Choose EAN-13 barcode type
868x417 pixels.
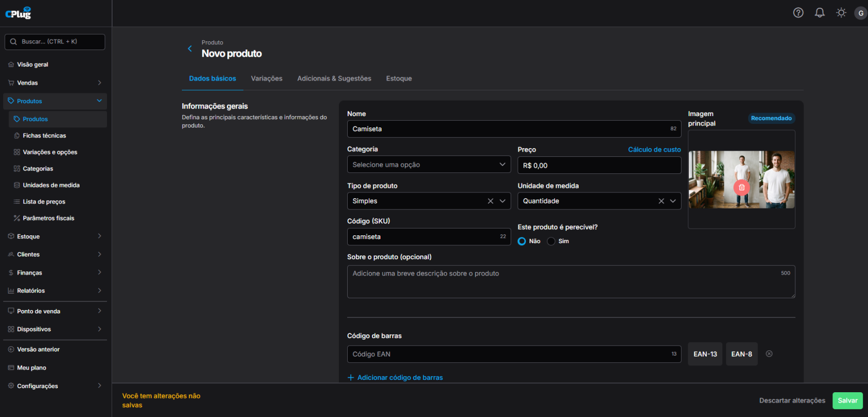(705, 354)
